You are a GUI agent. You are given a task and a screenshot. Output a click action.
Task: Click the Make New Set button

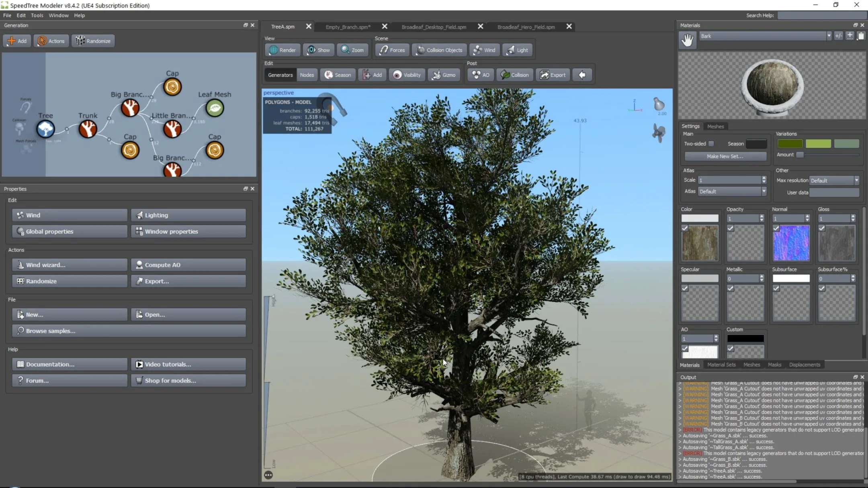[x=724, y=155]
